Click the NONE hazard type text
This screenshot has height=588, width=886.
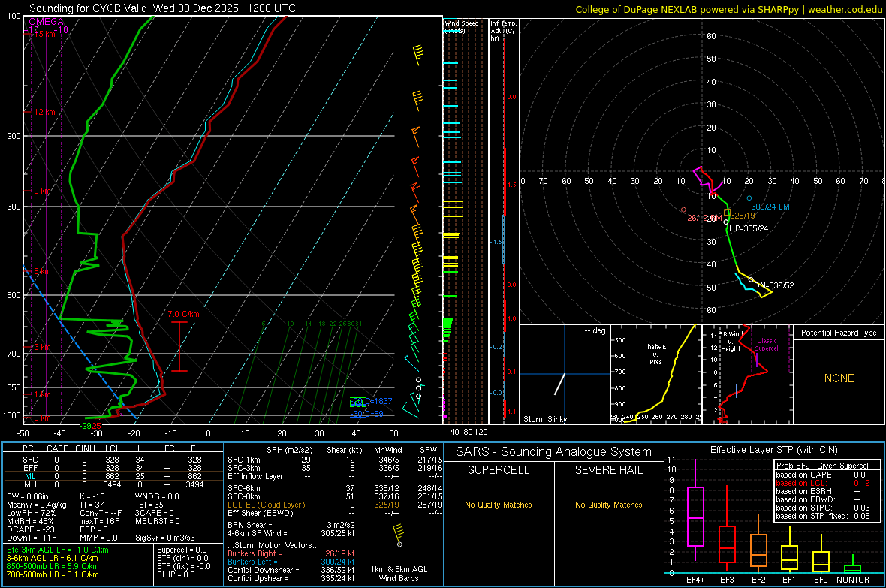click(839, 378)
